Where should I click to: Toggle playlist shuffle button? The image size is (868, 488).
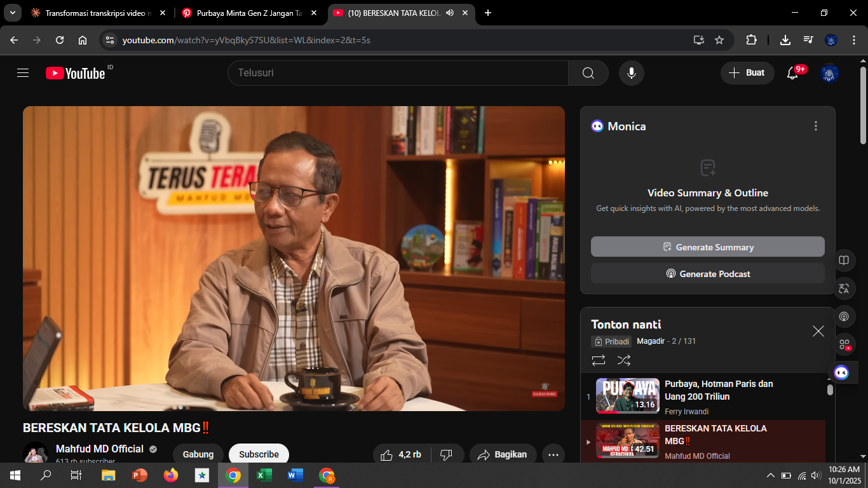(624, 360)
